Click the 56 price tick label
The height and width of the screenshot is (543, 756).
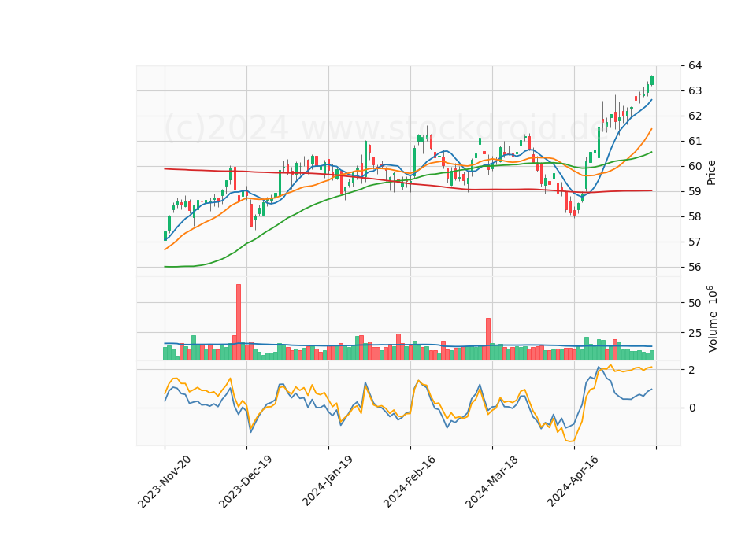[695, 267]
